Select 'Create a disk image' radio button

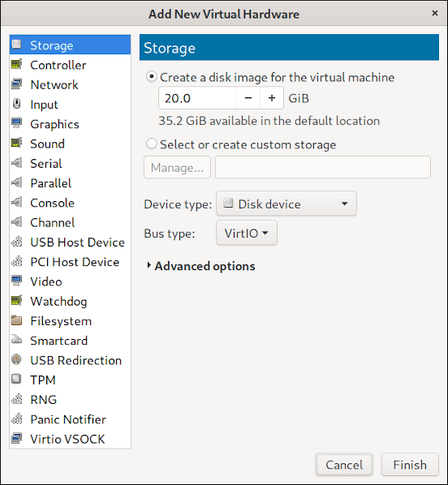pyautogui.click(x=151, y=77)
